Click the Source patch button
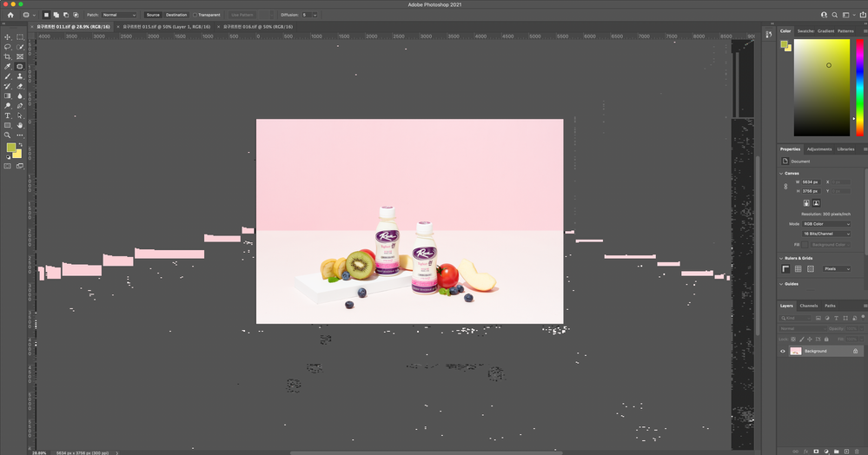 pos(153,15)
